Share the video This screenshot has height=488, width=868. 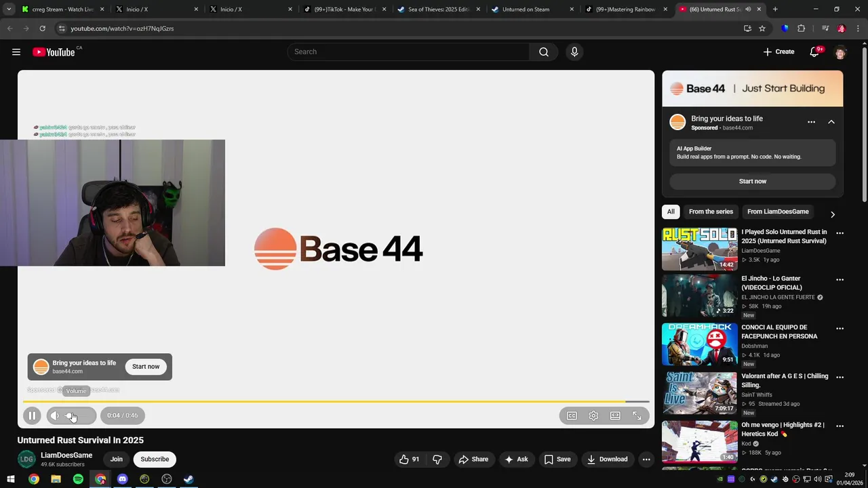coord(473,460)
